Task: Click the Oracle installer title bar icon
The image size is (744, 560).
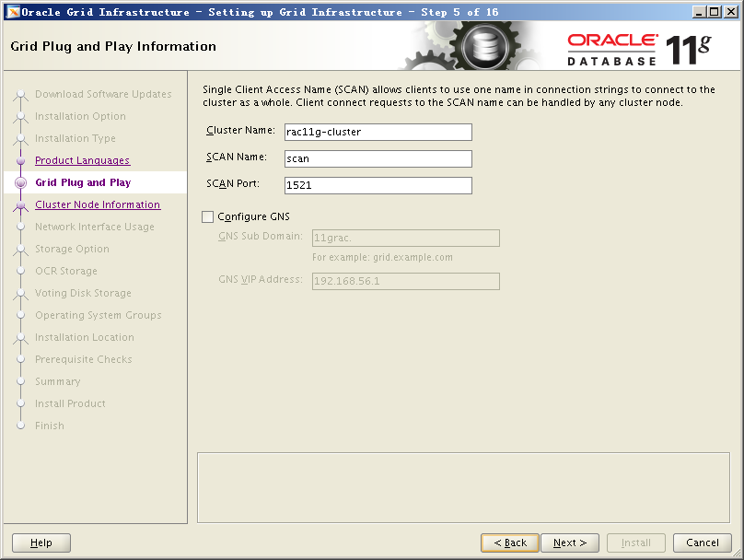Action: click(11, 11)
